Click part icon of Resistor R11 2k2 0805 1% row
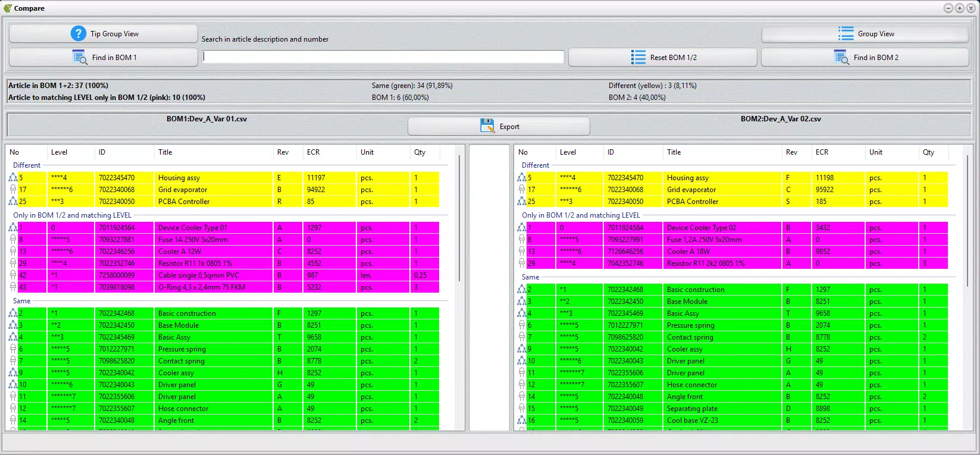This screenshot has height=455, width=980. (x=522, y=263)
